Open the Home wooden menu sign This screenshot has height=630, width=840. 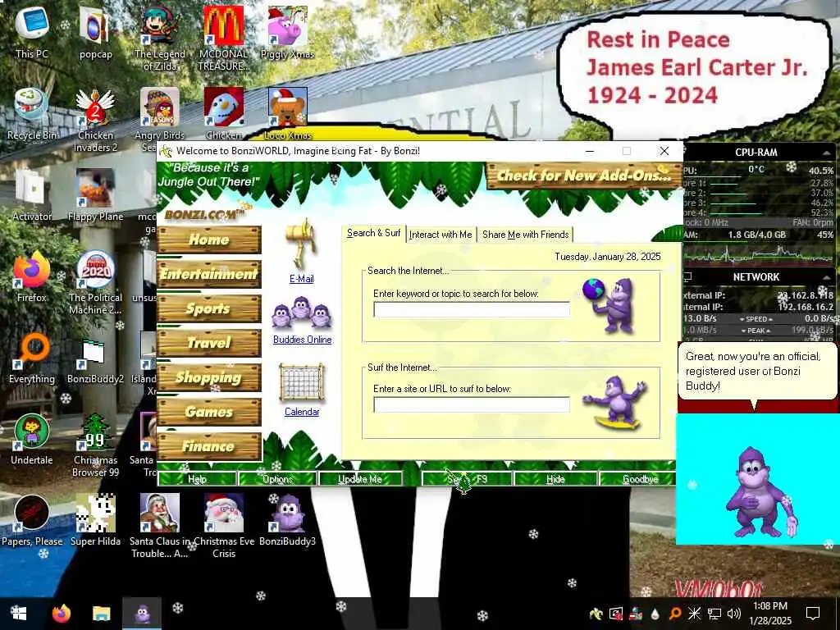(x=209, y=240)
